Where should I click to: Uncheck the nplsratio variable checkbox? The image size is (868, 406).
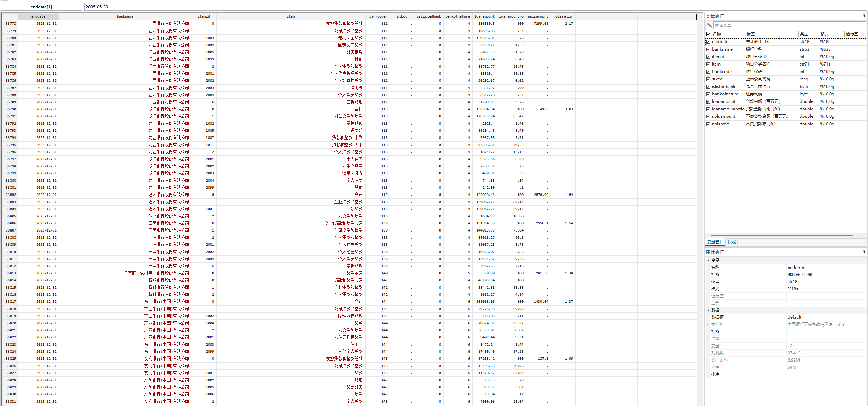coord(708,124)
